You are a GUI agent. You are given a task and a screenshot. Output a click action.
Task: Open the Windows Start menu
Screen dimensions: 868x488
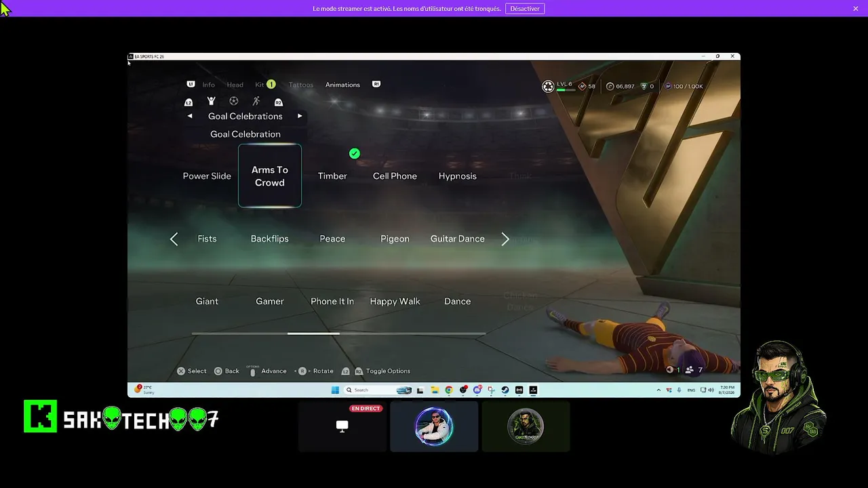coord(335,390)
